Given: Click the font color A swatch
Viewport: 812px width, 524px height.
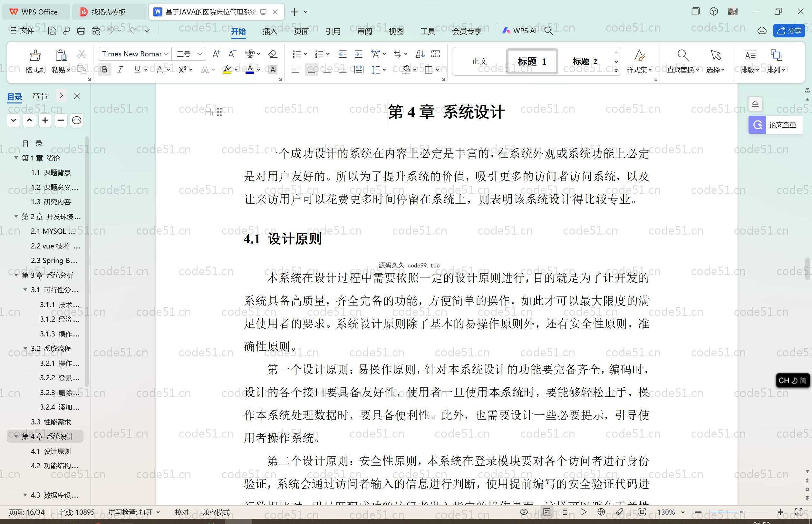Looking at the screenshot, I should pos(250,70).
